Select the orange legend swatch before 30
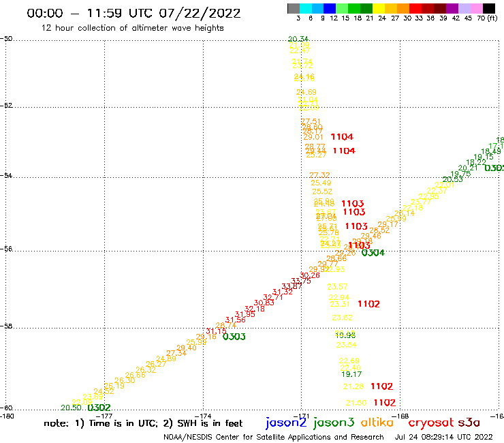The width and height of the screenshot is (504, 443). [x=403, y=8]
